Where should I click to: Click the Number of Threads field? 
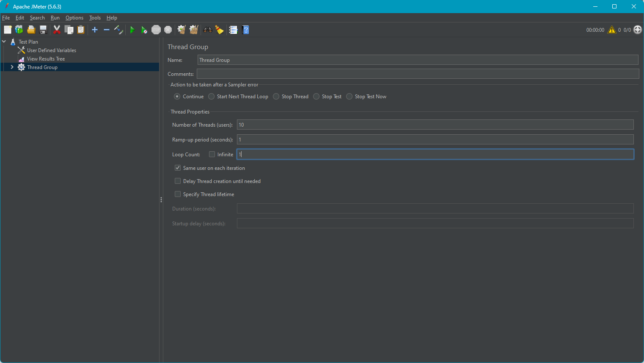pos(435,125)
